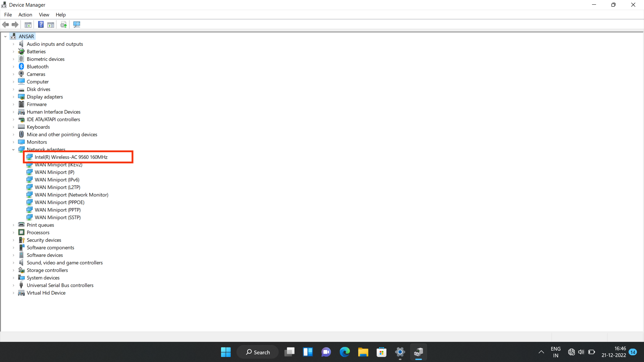The height and width of the screenshot is (362, 644).
Task: Open the Action menu
Action: pyautogui.click(x=25, y=15)
